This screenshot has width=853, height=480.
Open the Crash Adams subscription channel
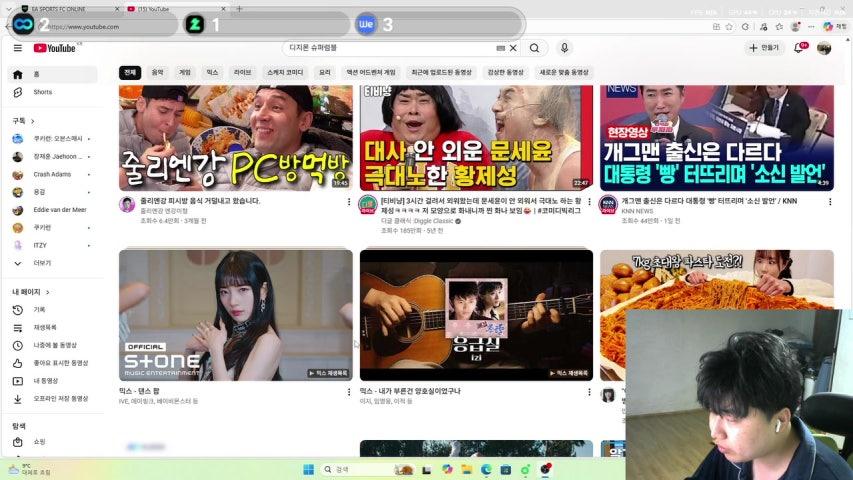tap(52, 174)
